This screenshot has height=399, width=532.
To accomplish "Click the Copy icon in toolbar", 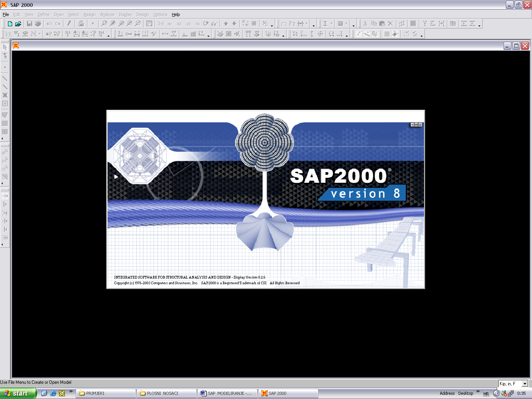I will coord(374,24).
